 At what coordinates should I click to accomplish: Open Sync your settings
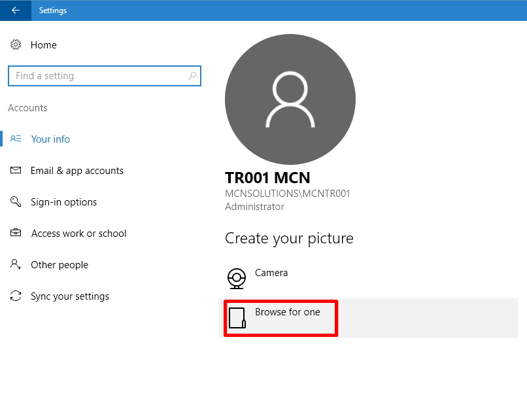(x=70, y=296)
